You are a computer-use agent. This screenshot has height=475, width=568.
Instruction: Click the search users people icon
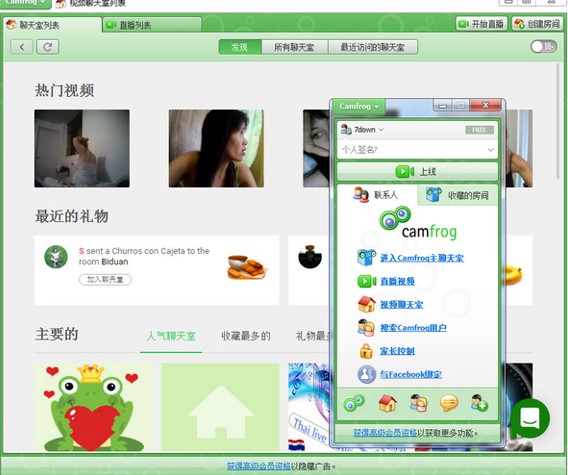click(366, 328)
